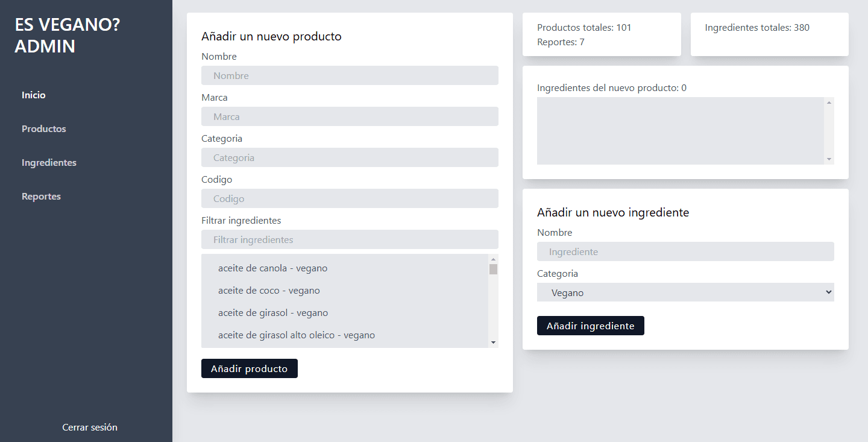Focus the product Categoria input field
The image size is (868, 442).
350,157
